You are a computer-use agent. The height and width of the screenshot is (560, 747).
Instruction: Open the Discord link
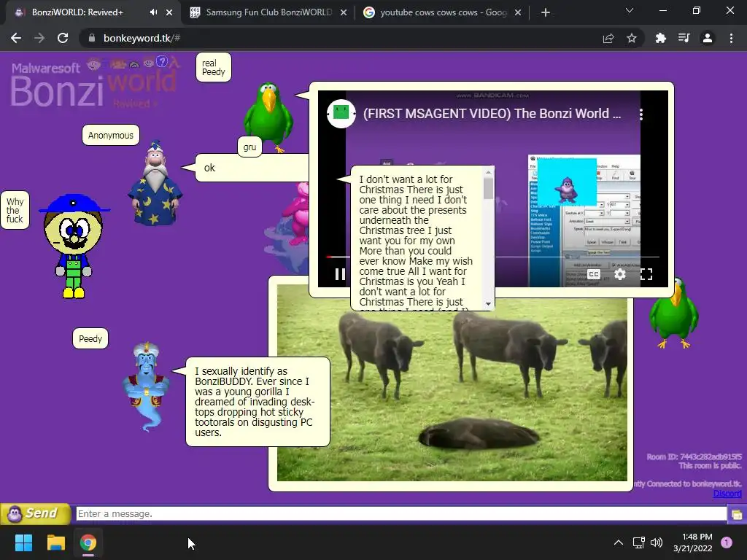(727, 494)
